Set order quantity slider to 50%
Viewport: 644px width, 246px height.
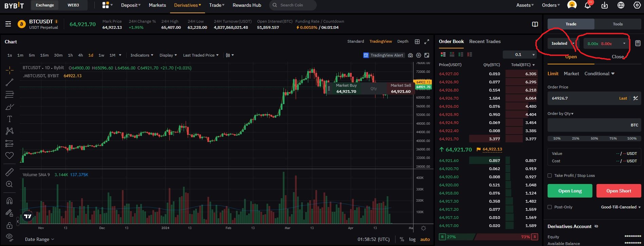(x=594, y=139)
